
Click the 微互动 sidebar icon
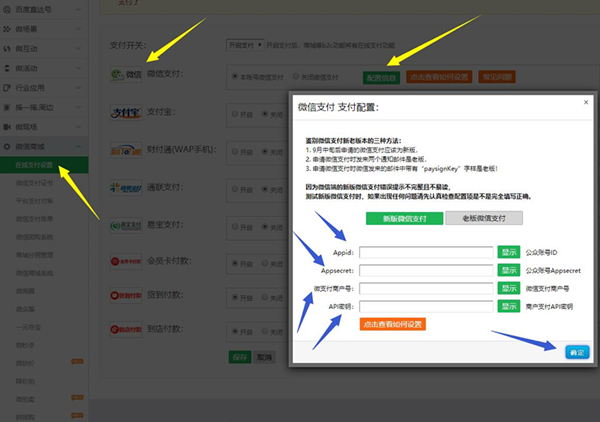tap(7, 49)
